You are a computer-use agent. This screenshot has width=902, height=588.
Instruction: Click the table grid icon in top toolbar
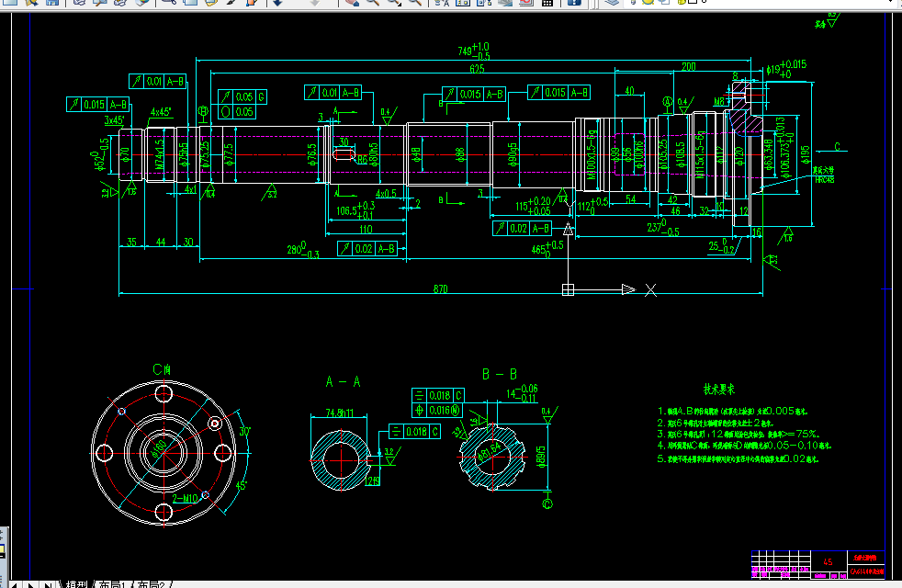pyautogui.click(x=547, y=3)
